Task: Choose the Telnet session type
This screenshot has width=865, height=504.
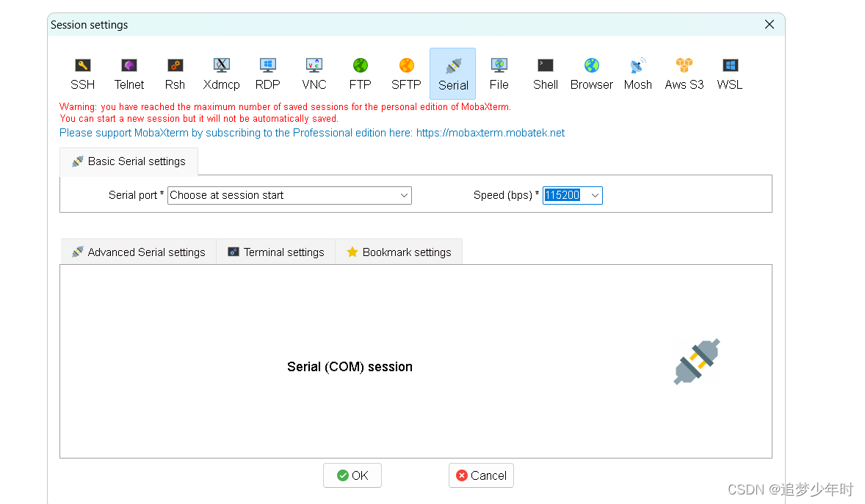Action: (x=129, y=74)
